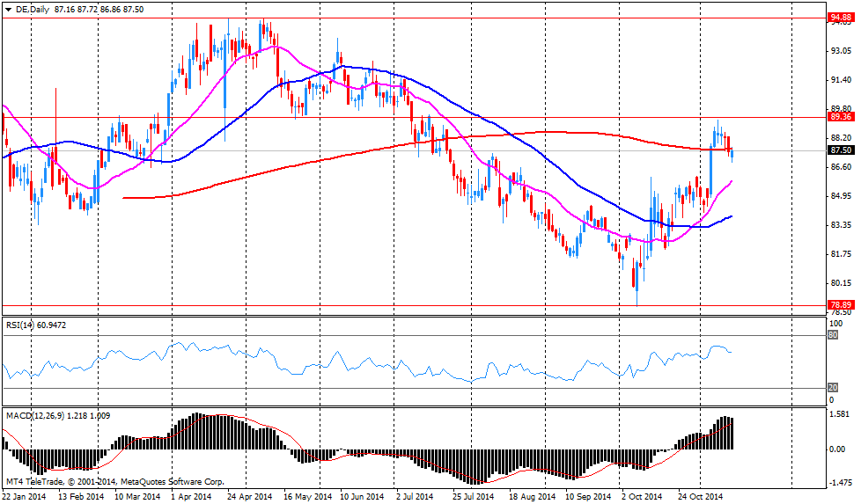Click the 10 Jun 2014 date label
This screenshot has height=504, width=861.
coord(361,497)
